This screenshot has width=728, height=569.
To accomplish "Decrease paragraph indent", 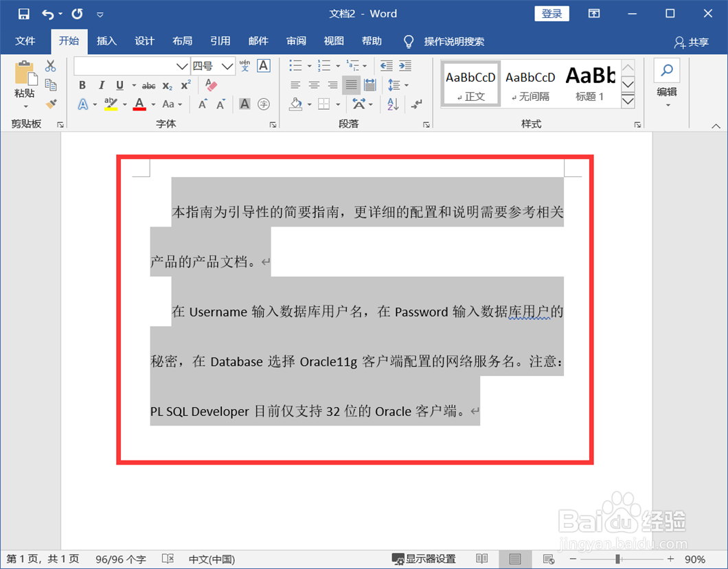I will tap(386, 66).
